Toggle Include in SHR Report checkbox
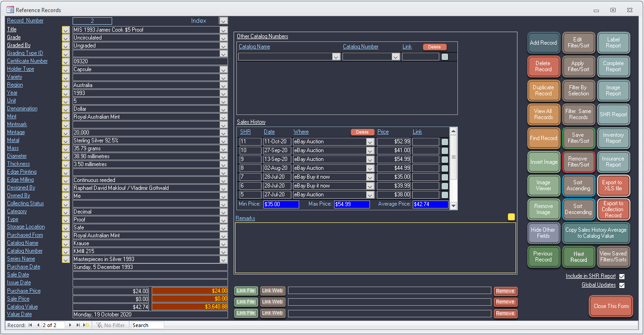The image size is (644, 335). 622,276
